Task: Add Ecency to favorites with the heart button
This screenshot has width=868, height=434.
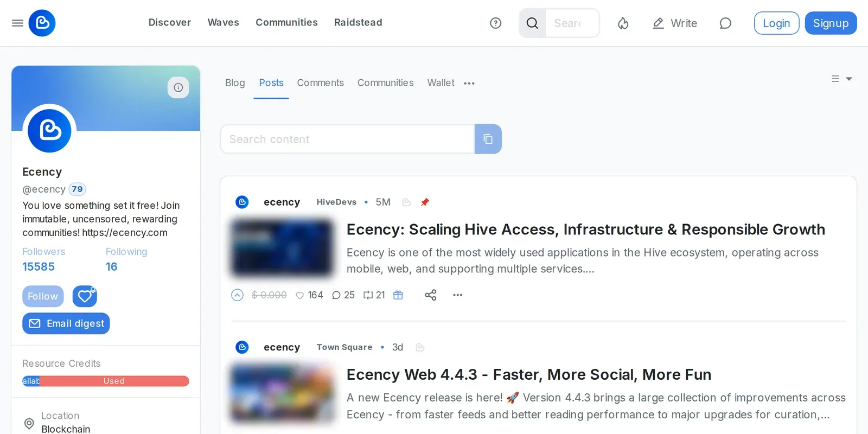Action: pyautogui.click(x=85, y=296)
